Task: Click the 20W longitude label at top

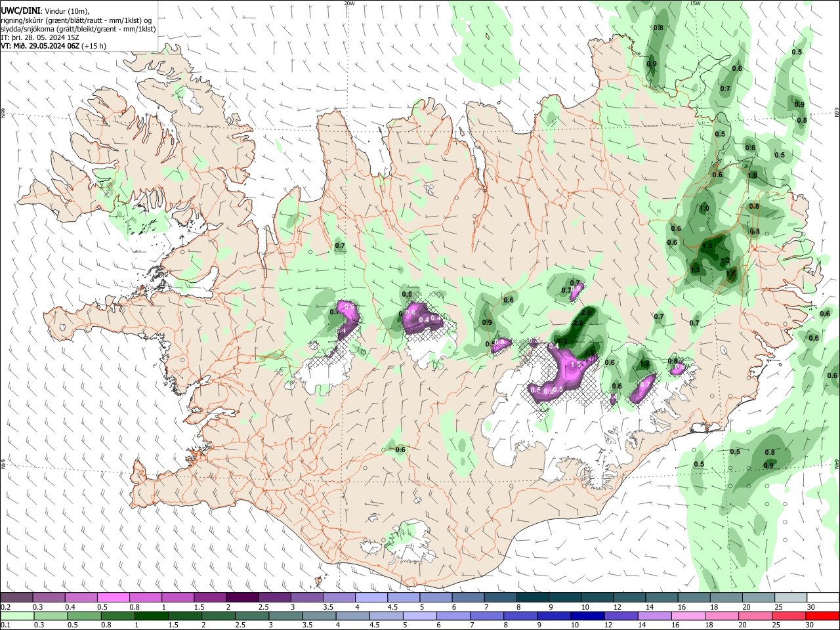Action: pos(349,3)
